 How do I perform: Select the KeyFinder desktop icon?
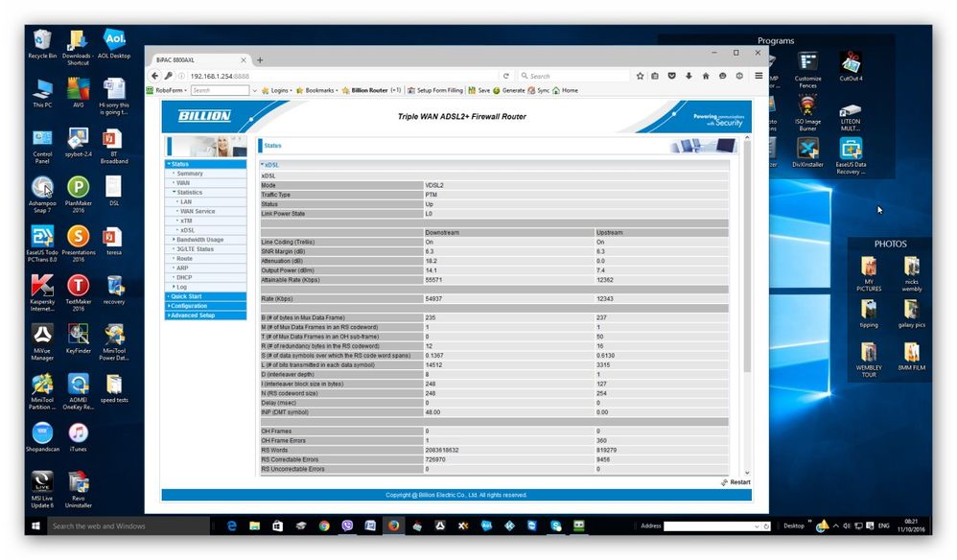coord(78,338)
